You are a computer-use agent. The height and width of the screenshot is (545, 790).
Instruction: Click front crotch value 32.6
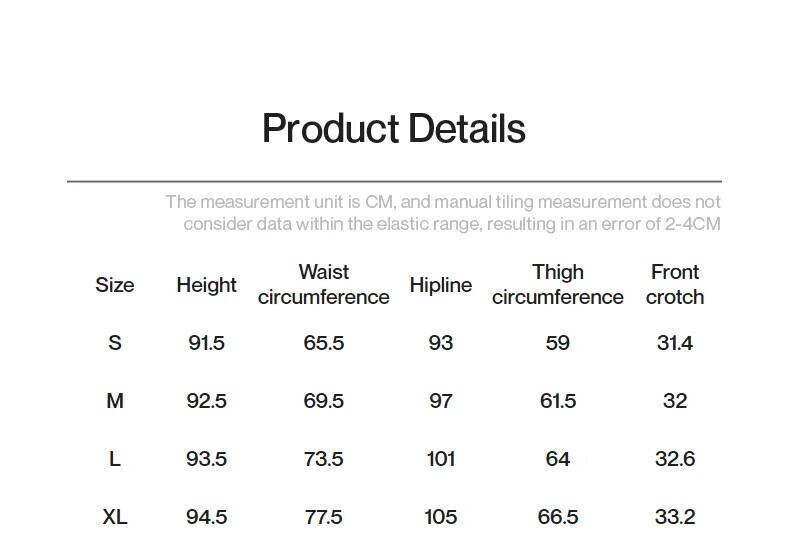coord(675,459)
